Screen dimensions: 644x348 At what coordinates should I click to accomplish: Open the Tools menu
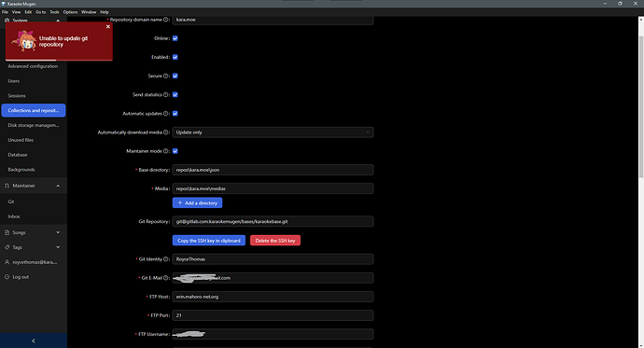[54, 12]
